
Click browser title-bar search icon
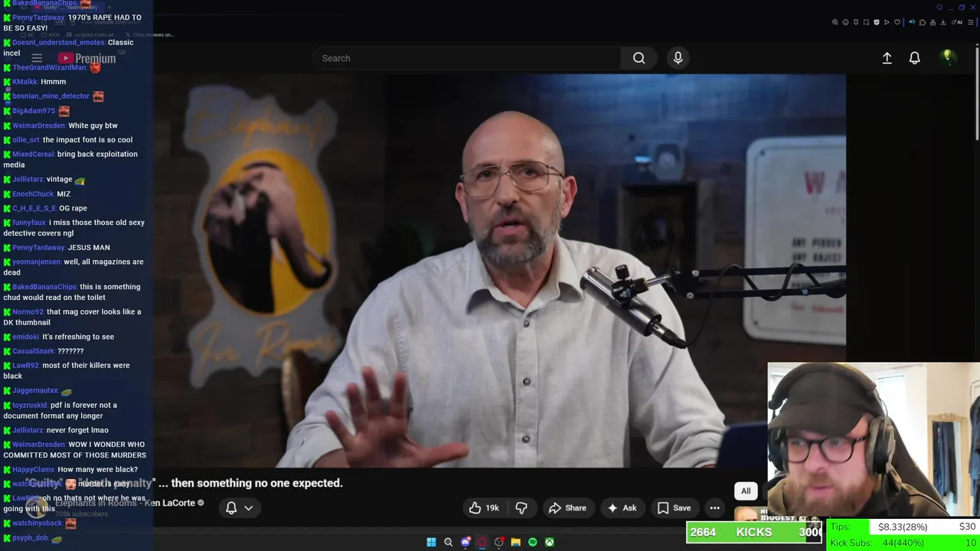pyautogui.click(x=939, y=7)
